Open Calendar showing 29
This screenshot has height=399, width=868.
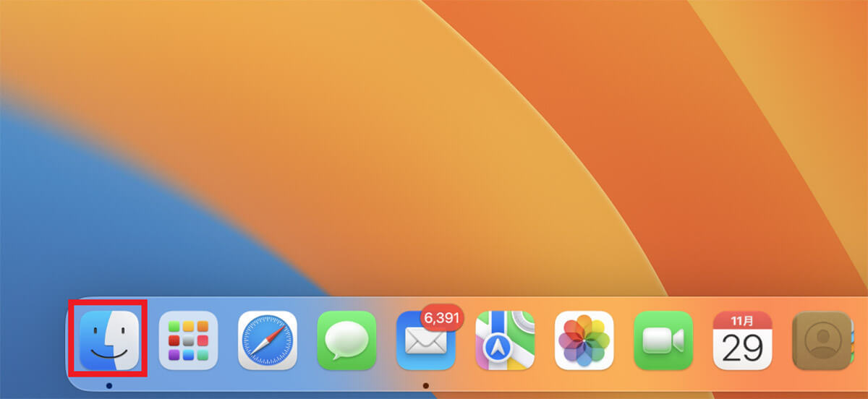click(743, 340)
